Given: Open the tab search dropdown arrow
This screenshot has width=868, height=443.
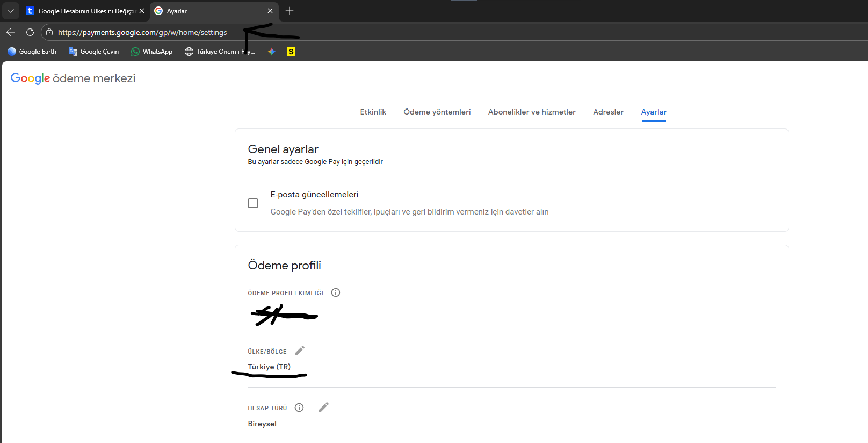Looking at the screenshot, I should pyautogui.click(x=11, y=11).
